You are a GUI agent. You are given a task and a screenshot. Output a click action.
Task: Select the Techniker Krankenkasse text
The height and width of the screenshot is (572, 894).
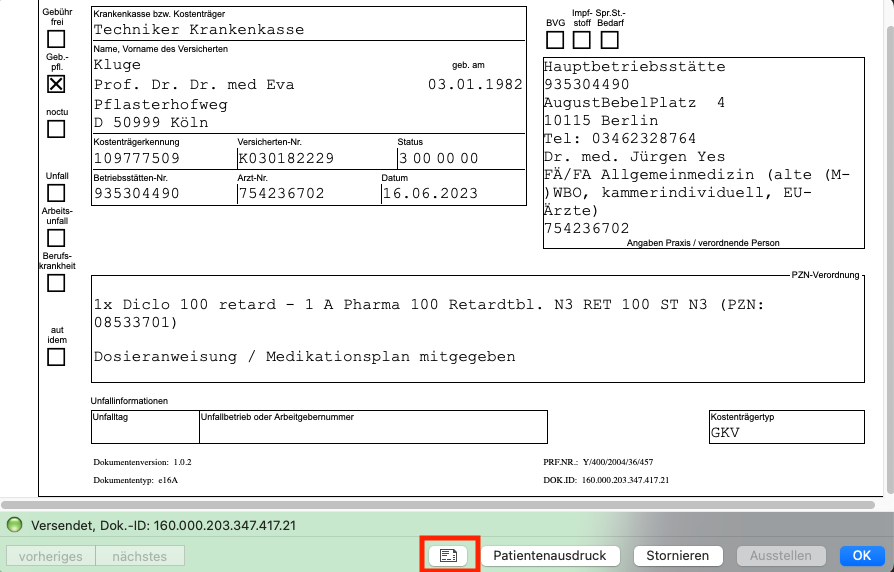[198, 30]
